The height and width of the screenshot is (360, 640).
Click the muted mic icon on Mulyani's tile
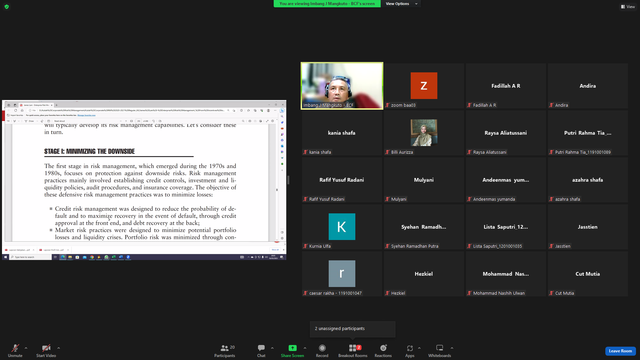387,199
